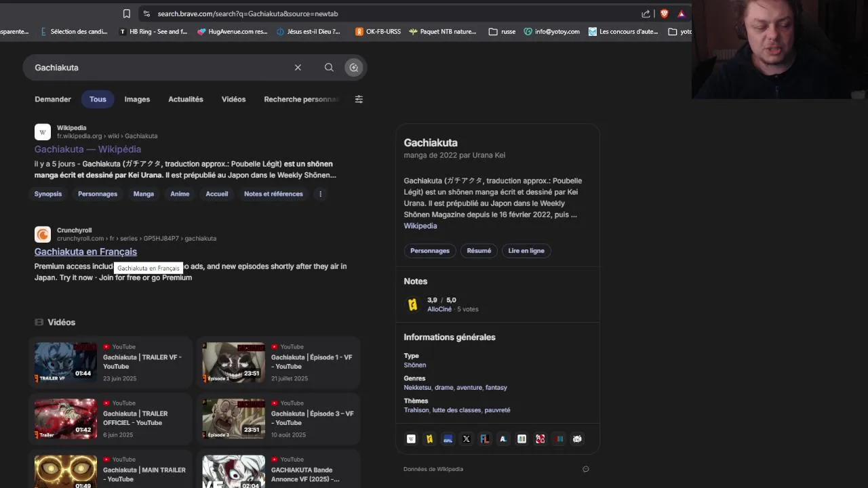868x488 pixels.
Task: Bookmark this page with the bookmark icon
Action: 126,14
